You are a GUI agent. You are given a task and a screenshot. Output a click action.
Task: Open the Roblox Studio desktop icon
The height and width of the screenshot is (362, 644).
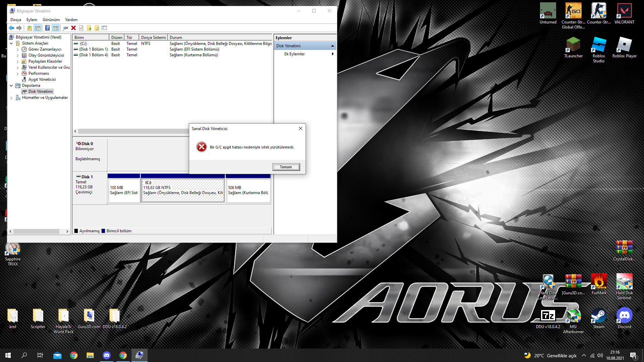(x=599, y=50)
